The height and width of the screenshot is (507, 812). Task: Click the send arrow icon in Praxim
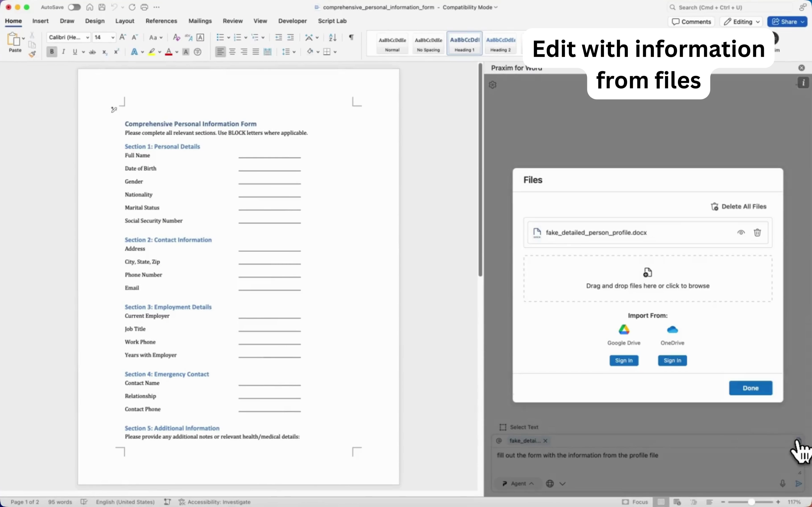click(x=799, y=483)
